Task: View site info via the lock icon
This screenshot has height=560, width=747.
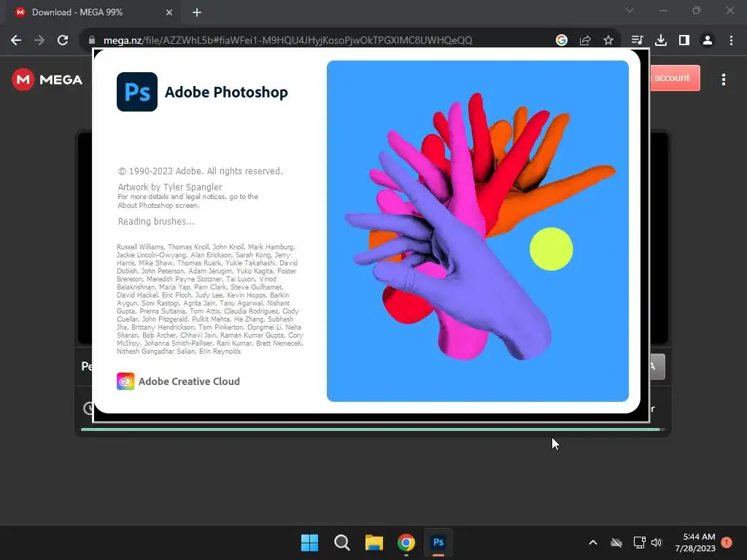Action: pyautogui.click(x=92, y=41)
